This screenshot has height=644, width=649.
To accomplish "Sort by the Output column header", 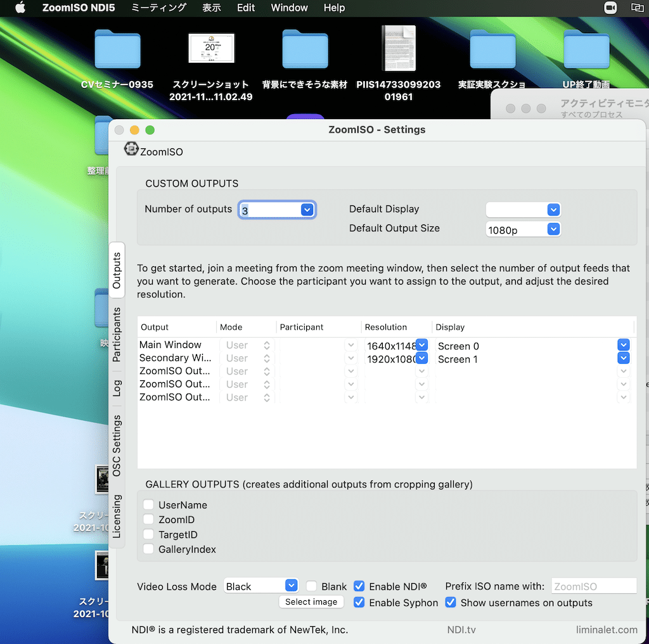I will 155,327.
